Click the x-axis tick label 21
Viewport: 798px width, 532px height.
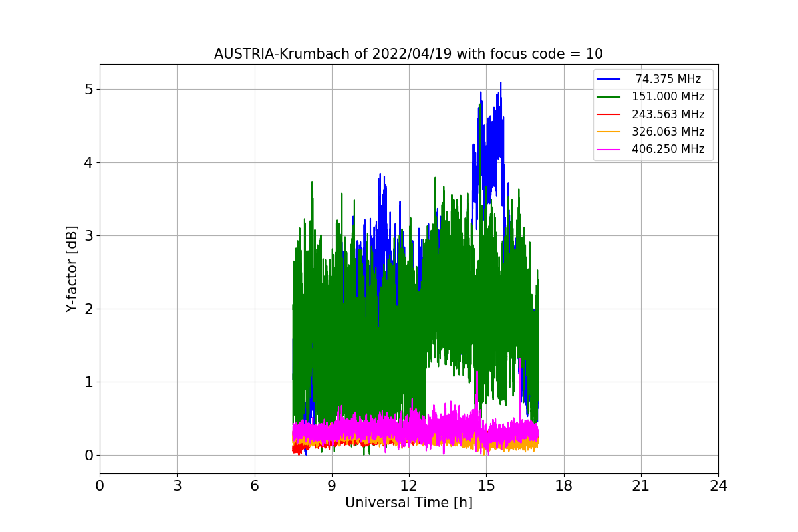[x=641, y=485]
